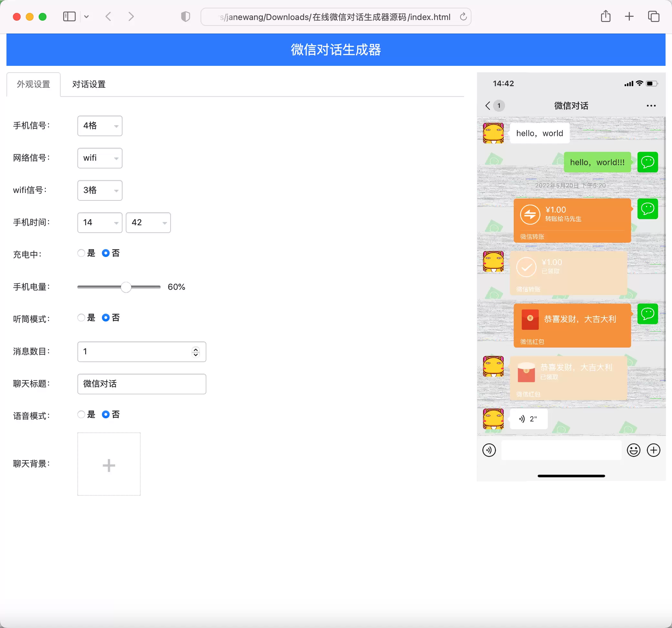Go back with the Safari back arrow
This screenshot has height=628, width=672.
tap(108, 16)
